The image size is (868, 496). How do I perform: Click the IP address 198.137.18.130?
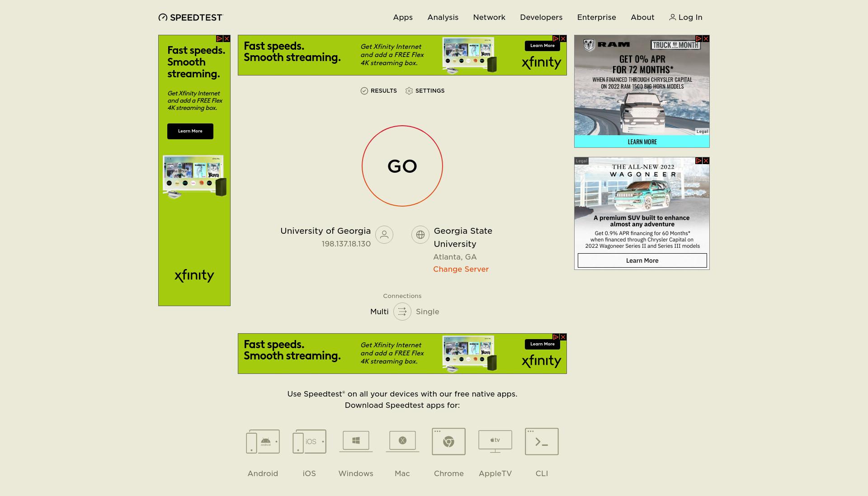[x=346, y=244]
